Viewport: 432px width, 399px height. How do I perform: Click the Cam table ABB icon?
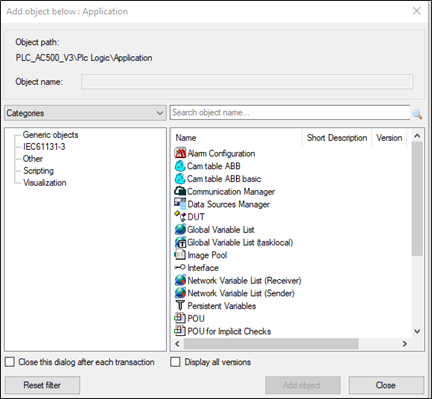click(x=180, y=166)
